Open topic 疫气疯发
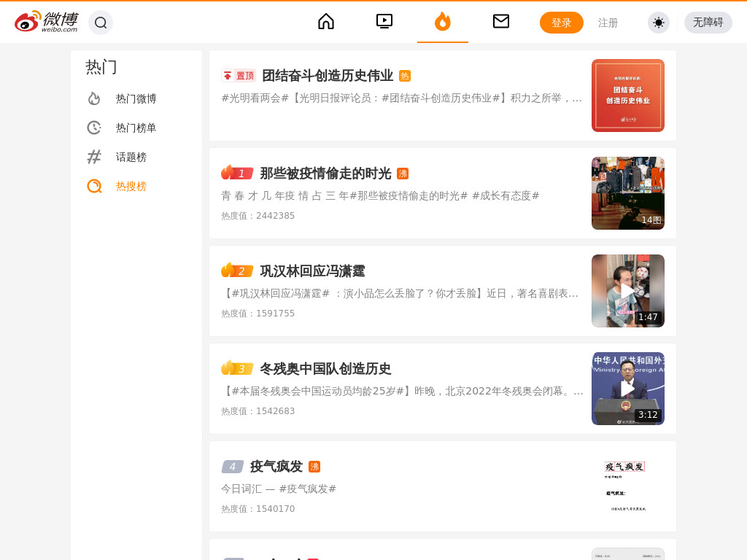Image resolution: width=747 pixels, height=560 pixels. 276,467
